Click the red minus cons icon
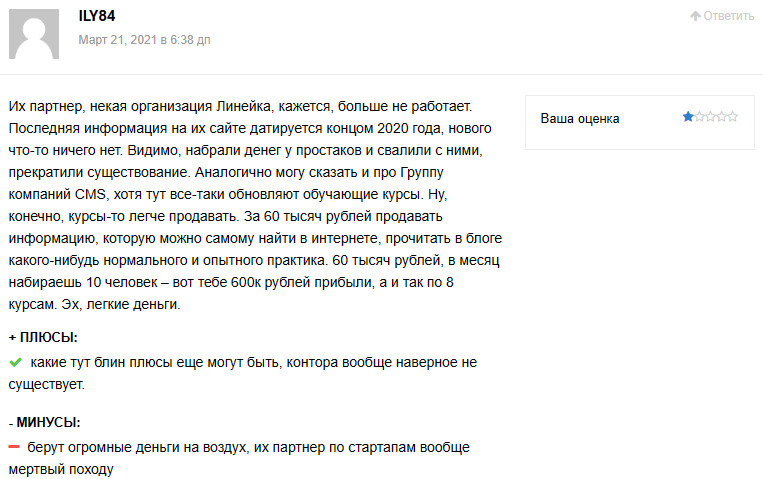 coord(14,446)
